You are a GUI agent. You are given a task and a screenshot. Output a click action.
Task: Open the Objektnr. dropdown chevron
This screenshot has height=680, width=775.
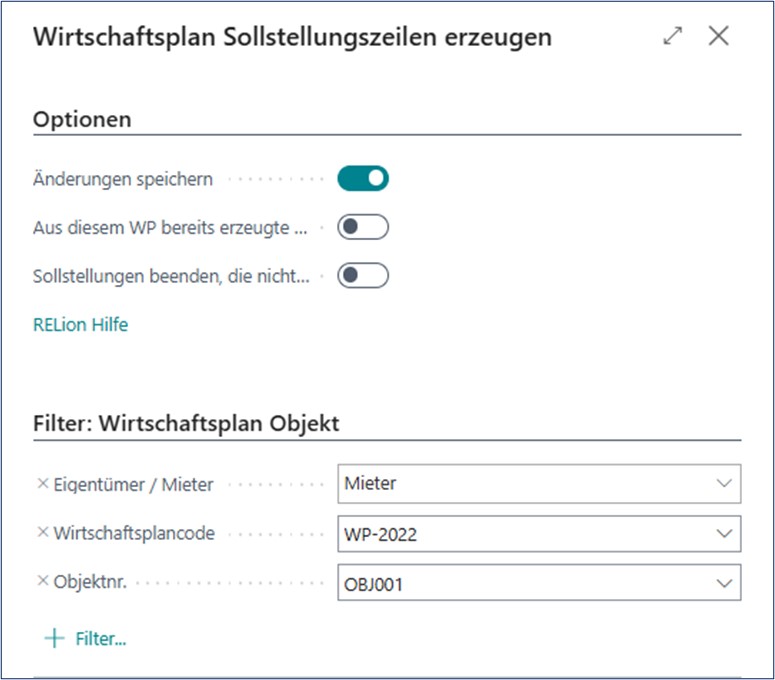pyautogui.click(x=724, y=582)
